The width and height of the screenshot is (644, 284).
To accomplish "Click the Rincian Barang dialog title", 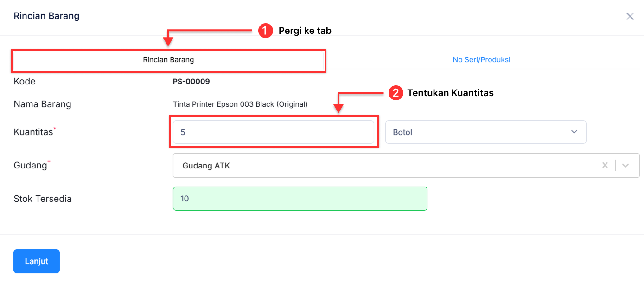I will point(46,16).
